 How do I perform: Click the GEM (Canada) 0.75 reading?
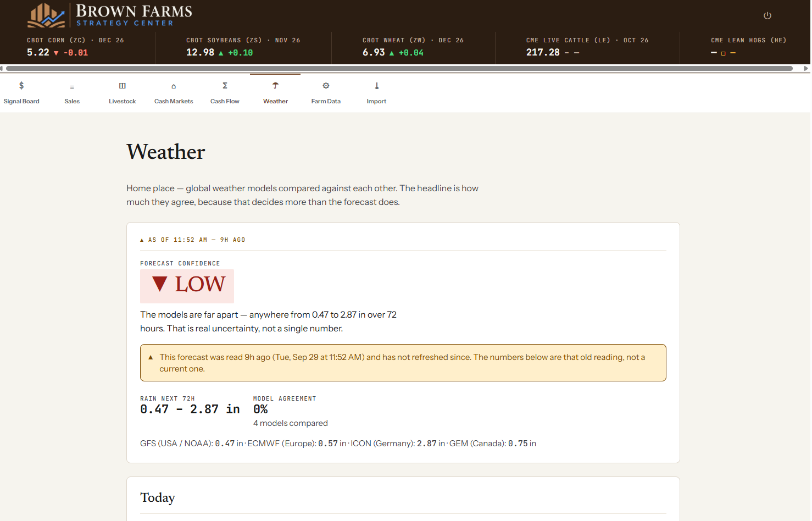[493, 444]
